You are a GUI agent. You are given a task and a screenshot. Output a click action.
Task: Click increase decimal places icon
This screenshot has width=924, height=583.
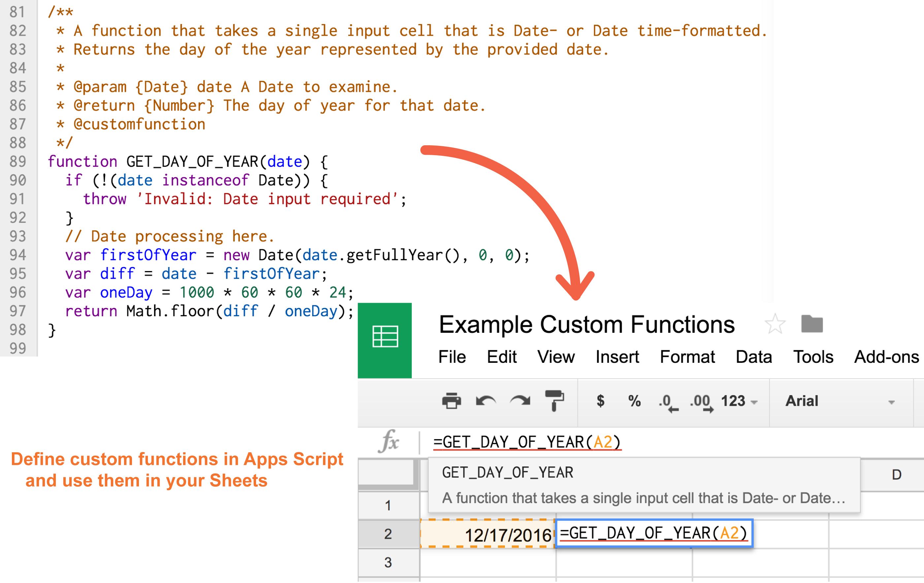[x=702, y=402]
